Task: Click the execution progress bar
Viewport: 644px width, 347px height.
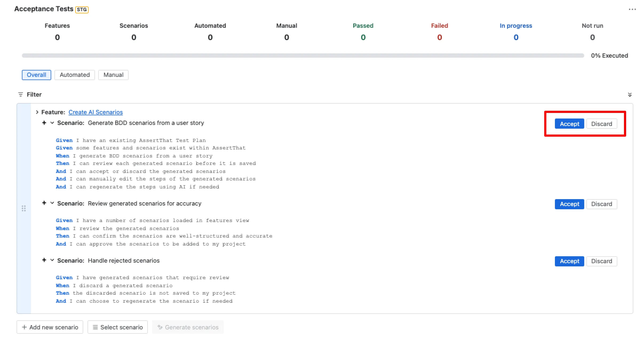Action: pyautogui.click(x=303, y=56)
